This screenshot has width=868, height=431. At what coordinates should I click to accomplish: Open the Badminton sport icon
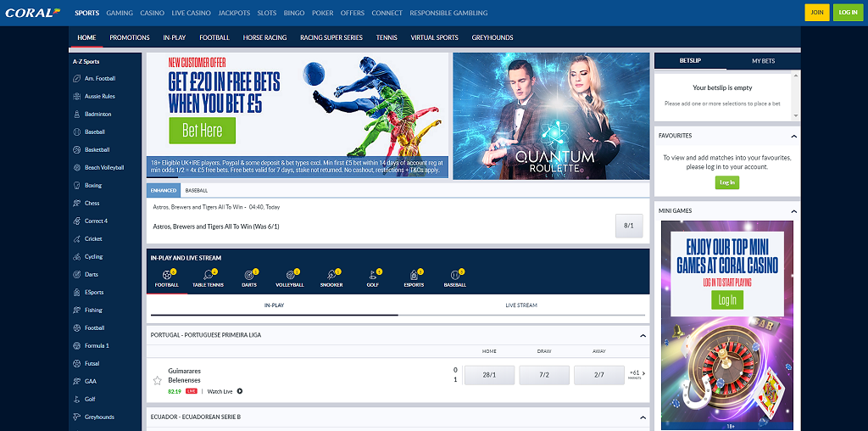(x=77, y=115)
